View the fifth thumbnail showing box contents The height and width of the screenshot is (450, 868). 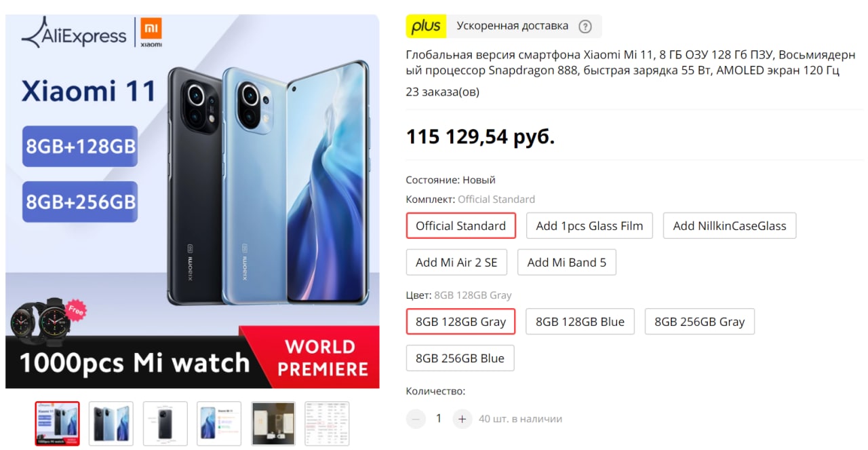273,424
